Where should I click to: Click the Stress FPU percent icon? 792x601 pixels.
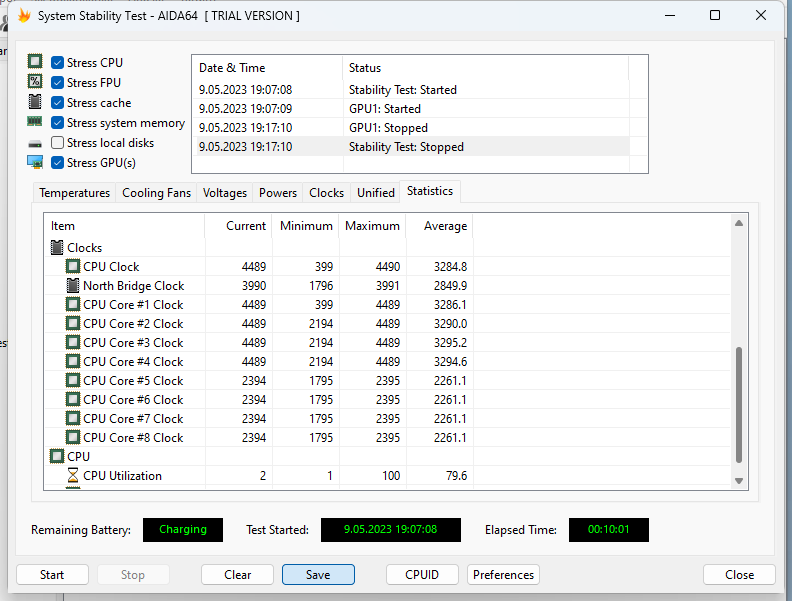point(35,81)
